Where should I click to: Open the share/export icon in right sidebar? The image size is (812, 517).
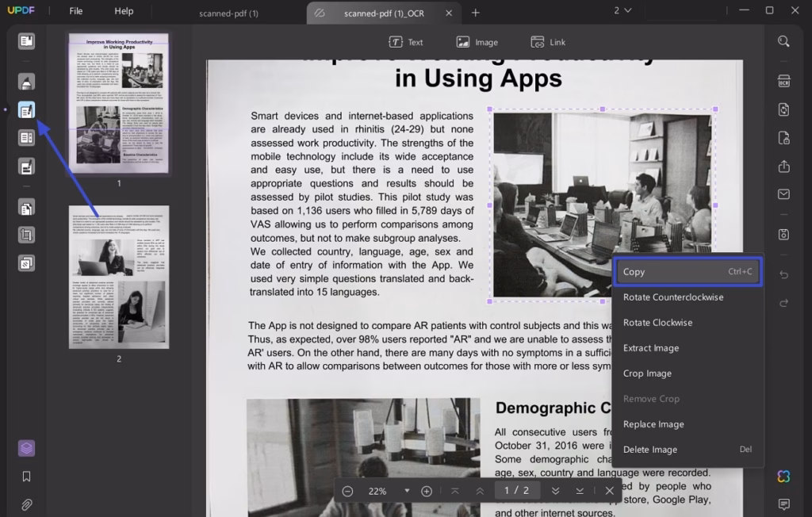point(783,166)
